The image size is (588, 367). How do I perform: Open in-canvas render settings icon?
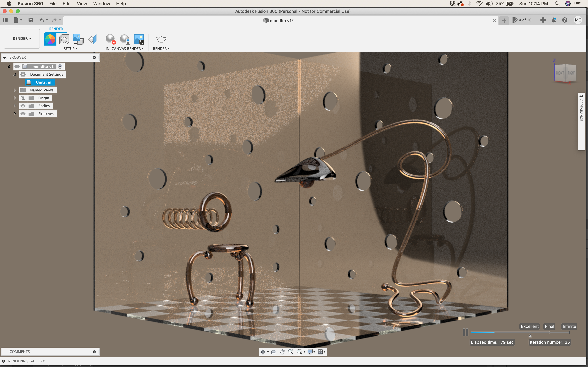[125, 39]
